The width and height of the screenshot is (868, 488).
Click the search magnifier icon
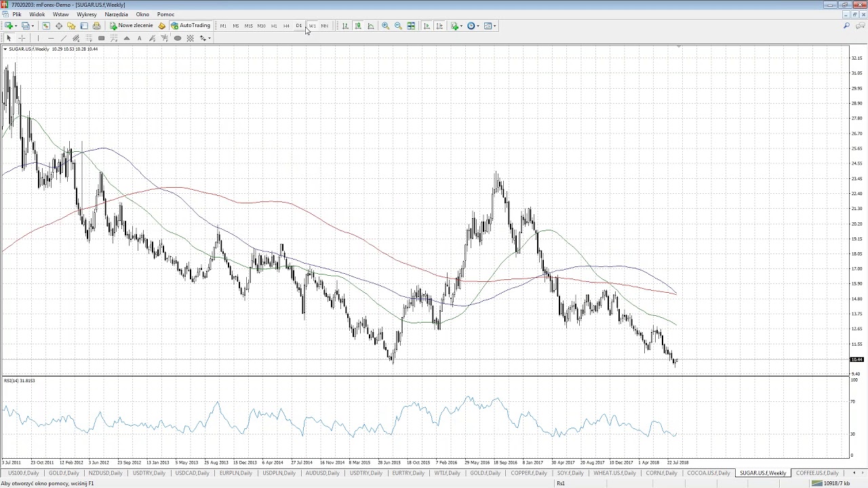pos(846,26)
